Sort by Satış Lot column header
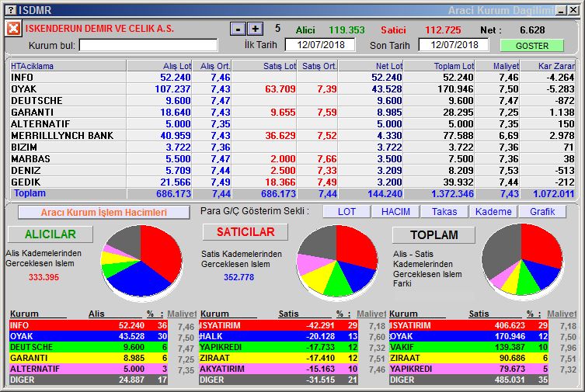Image resolution: width=585 pixels, height=392 pixels. pyautogui.click(x=264, y=66)
